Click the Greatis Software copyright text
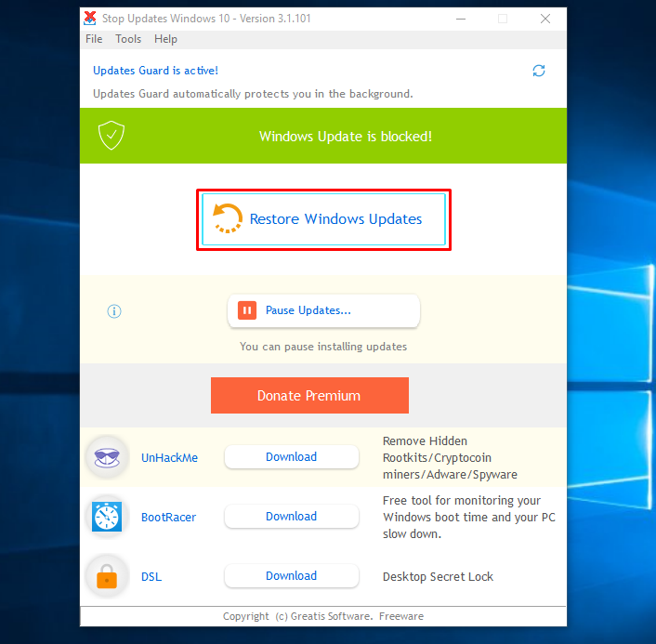Image resolution: width=656 pixels, height=644 pixels. pos(323,616)
